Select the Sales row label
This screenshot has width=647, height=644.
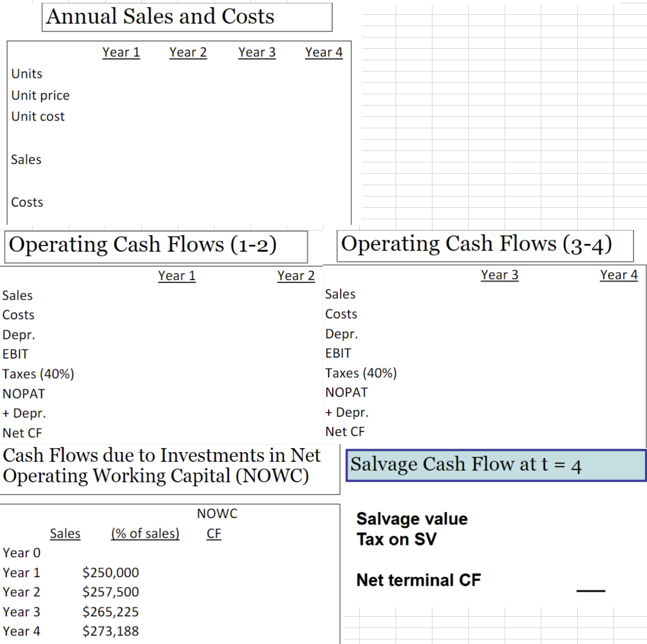pyautogui.click(x=26, y=160)
